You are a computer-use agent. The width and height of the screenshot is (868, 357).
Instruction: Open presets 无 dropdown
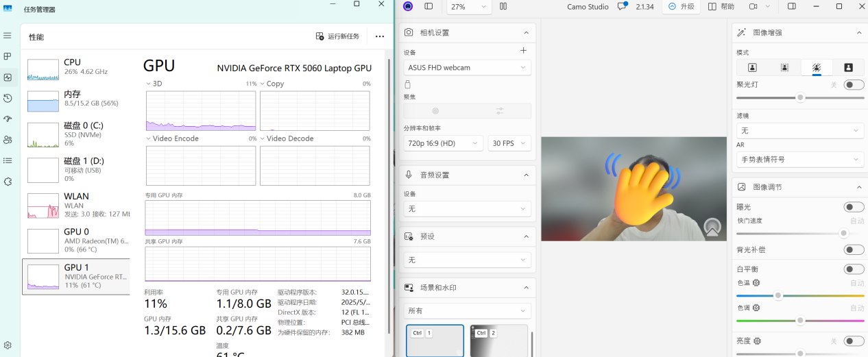coord(467,260)
